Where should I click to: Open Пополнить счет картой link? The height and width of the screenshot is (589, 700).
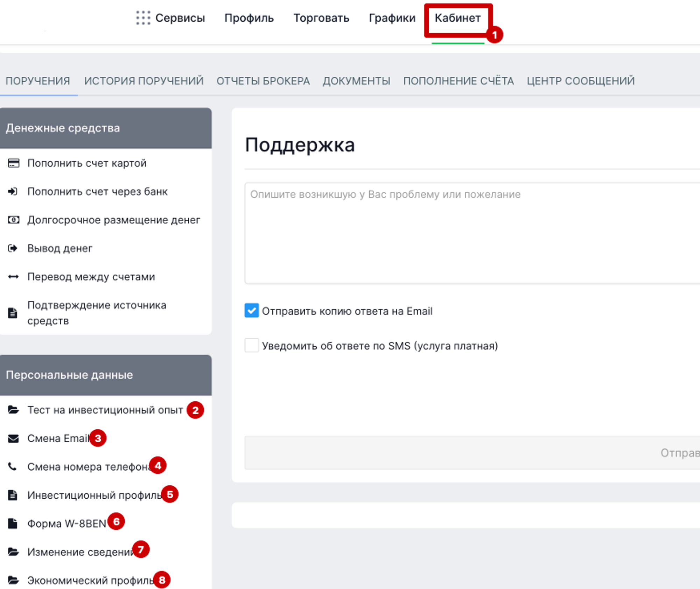(87, 163)
